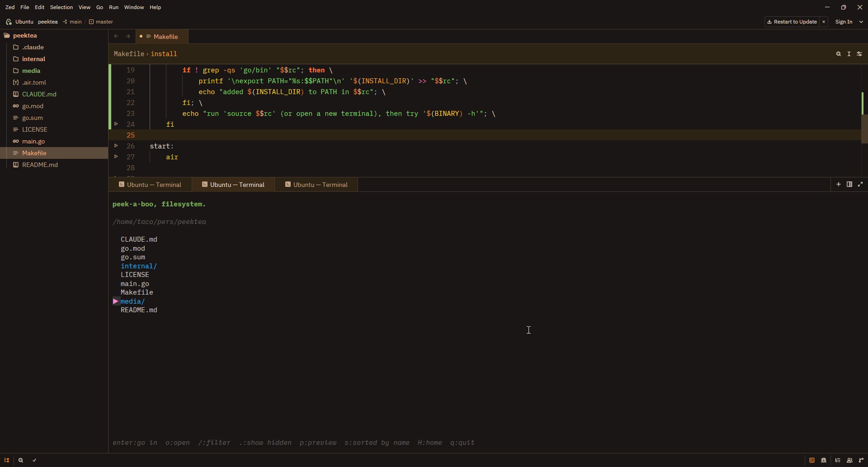Open Run menu

click(x=114, y=7)
